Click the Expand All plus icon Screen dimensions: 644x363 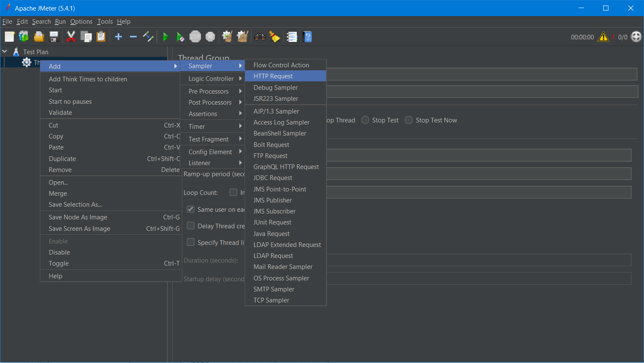(119, 37)
